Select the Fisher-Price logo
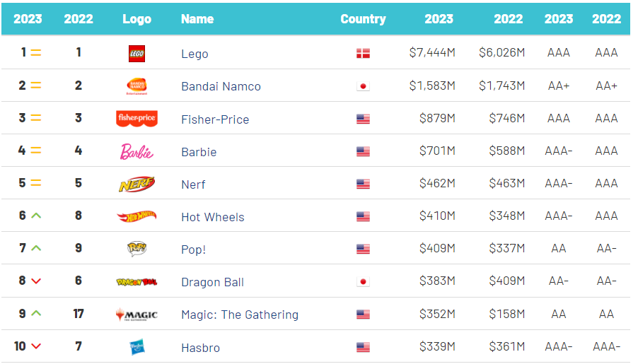The height and width of the screenshot is (364, 638). 137,119
